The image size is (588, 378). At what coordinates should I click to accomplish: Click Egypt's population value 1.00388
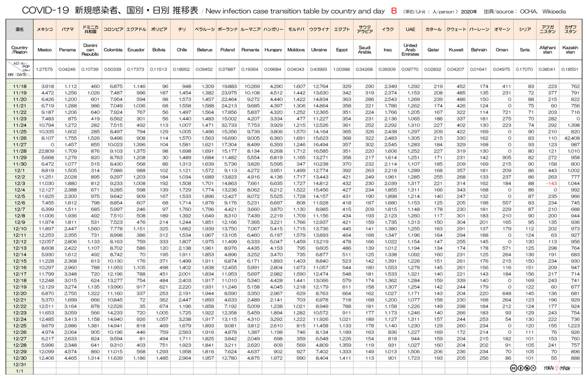[x=342, y=70]
